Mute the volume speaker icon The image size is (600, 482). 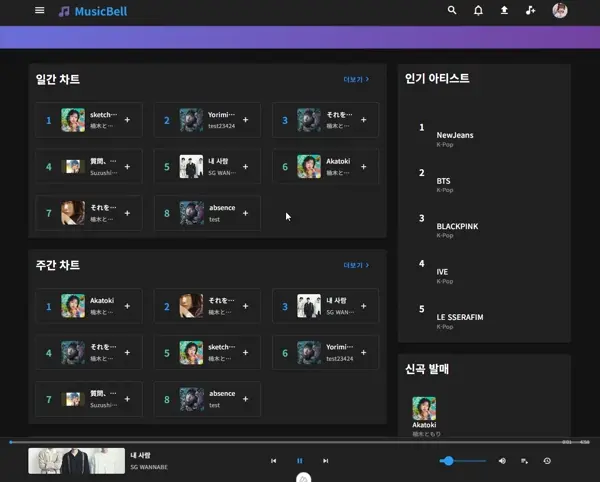click(x=502, y=461)
